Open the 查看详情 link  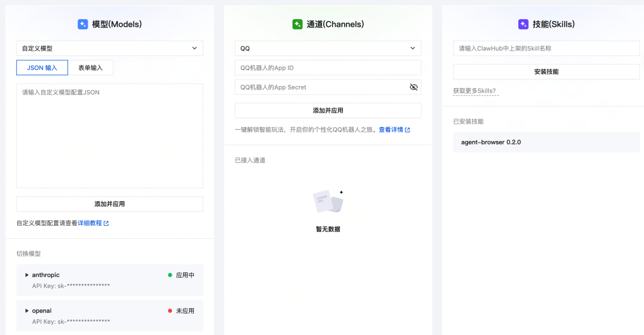(391, 130)
